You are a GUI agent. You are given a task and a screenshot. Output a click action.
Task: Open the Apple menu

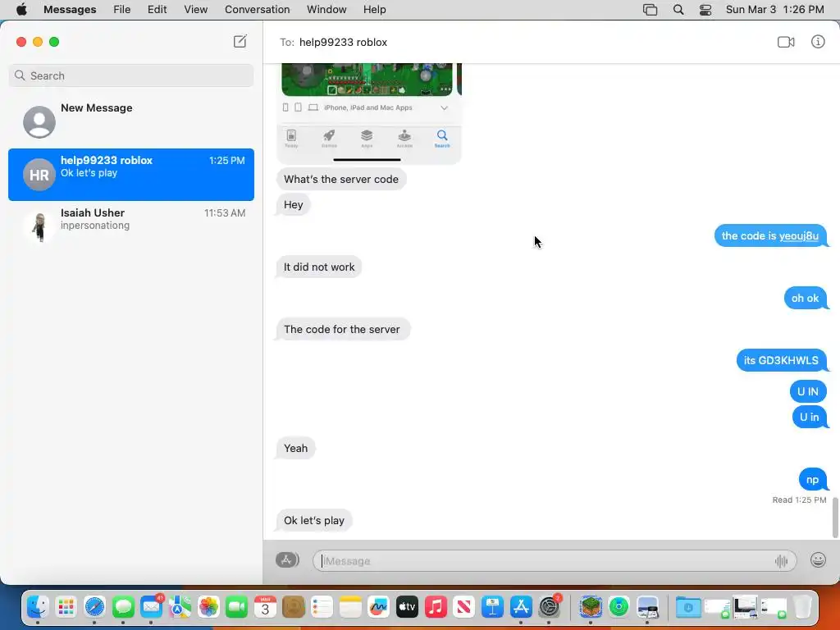click(x=21, y=10)
